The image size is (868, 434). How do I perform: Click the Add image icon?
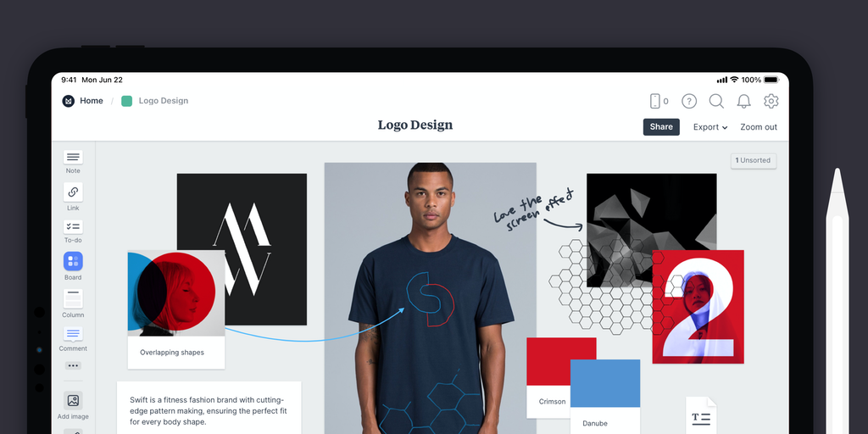click(73, 400)
